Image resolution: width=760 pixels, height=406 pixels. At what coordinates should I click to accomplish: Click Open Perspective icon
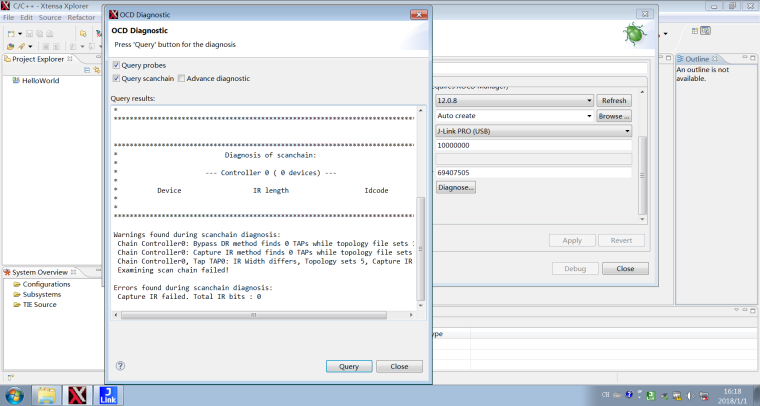tap(695, 31)
